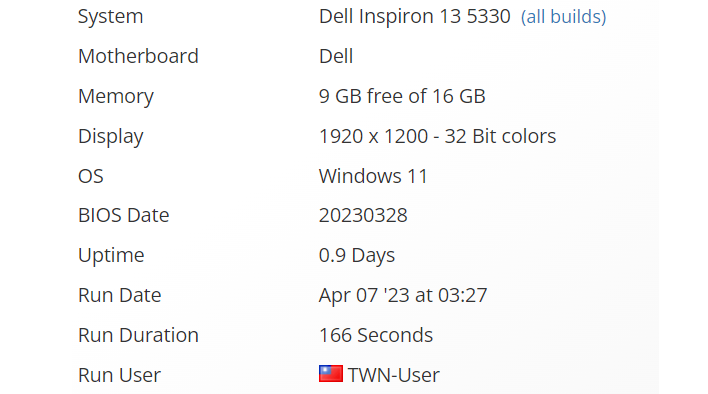Click the Display row label
This screenshot has height=394, width=708.
coord(111,136)
